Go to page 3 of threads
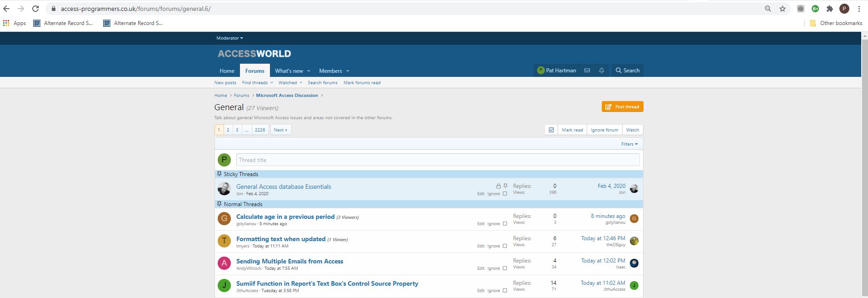The height and width of the screenshot is (298, 868). tap(237, 130)
